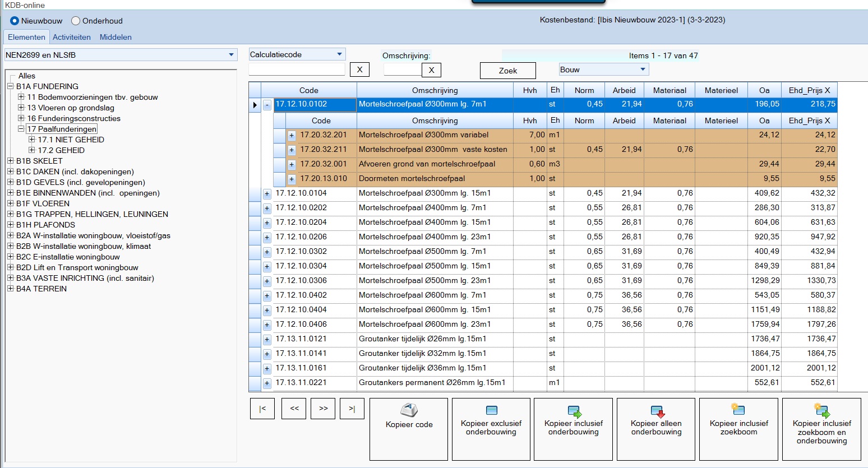
Task: Select B2C E-installatie woningbouw item
Action: coord(68,257)
